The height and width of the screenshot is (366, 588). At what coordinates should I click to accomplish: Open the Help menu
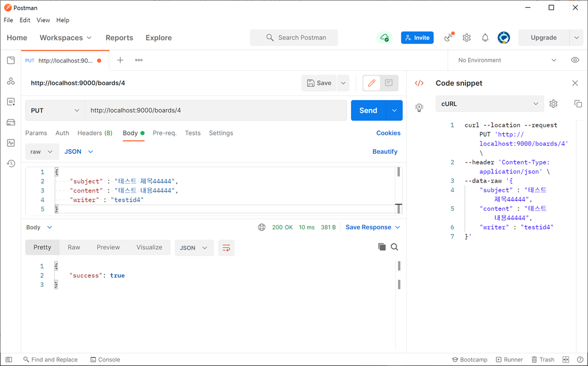click(x=63, y=20)
